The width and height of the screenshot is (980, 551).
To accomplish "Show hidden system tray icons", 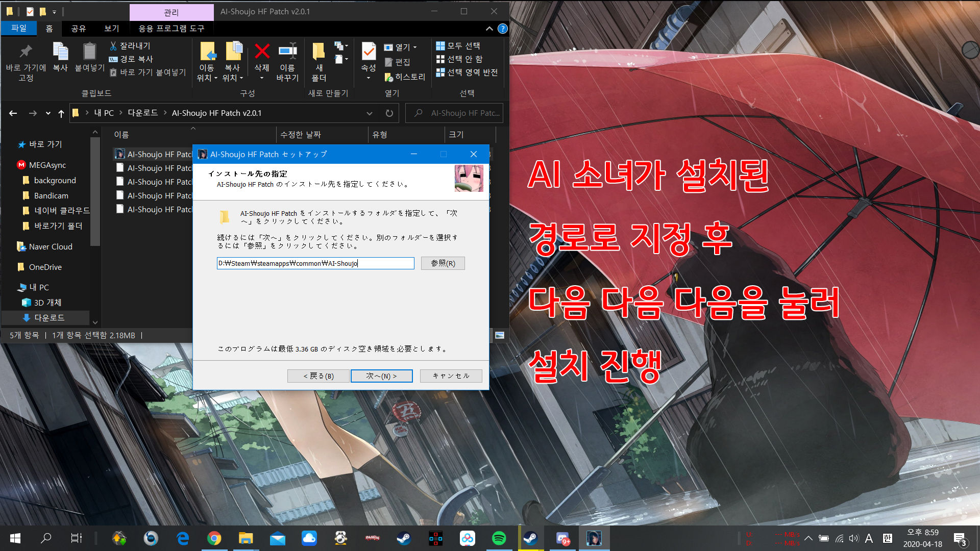I will point(808,538).
